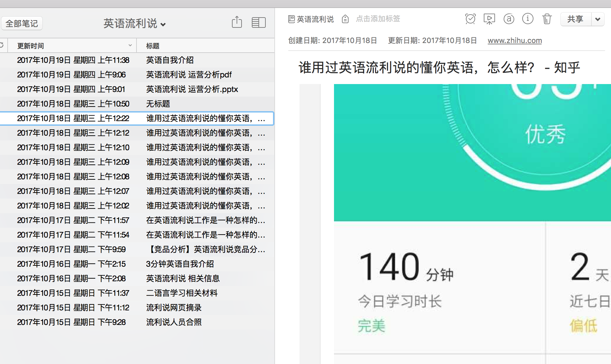Toggle the note list layout view icon
The image size is (611, 364).
(x=258, y=23)
